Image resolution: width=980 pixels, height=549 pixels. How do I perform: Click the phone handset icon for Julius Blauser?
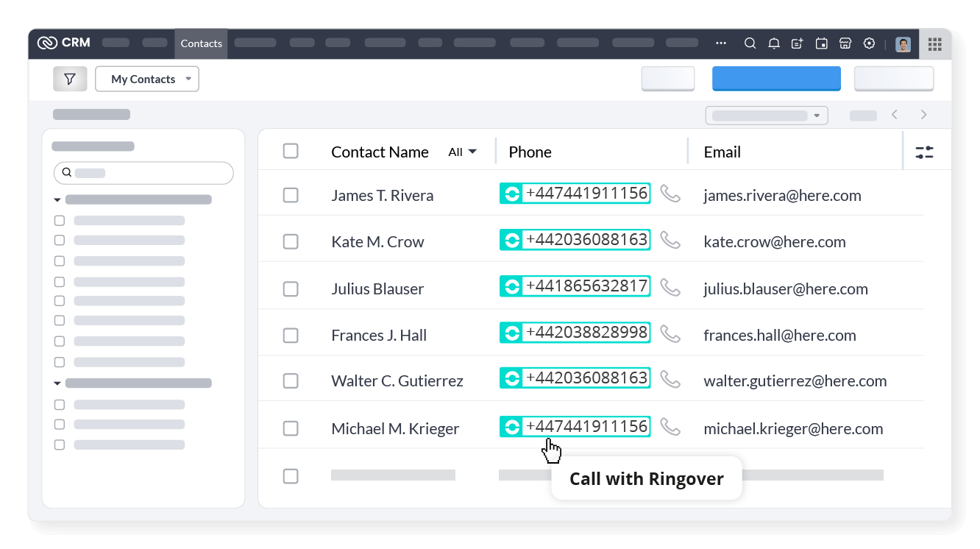pos(670,287)
